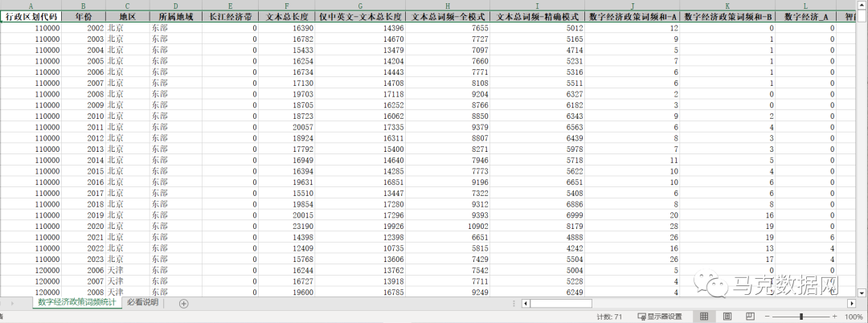The width and height of the screenshot is (868, 323).
Task: Select column G header
Action: (360, 5)
